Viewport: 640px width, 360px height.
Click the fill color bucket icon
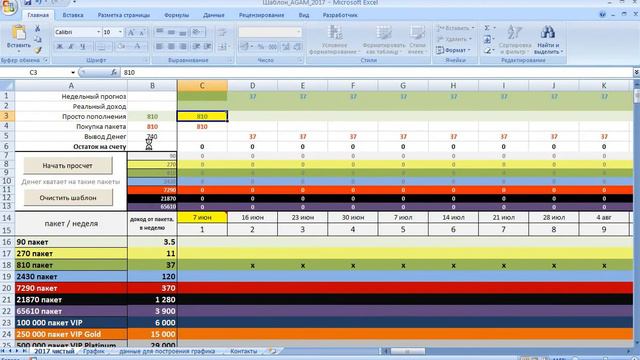[121, 47]
